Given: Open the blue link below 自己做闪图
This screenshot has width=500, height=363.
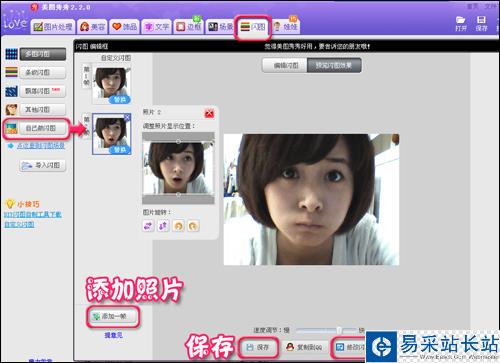Looking at the screenshot, I should (x=40, y=146).
